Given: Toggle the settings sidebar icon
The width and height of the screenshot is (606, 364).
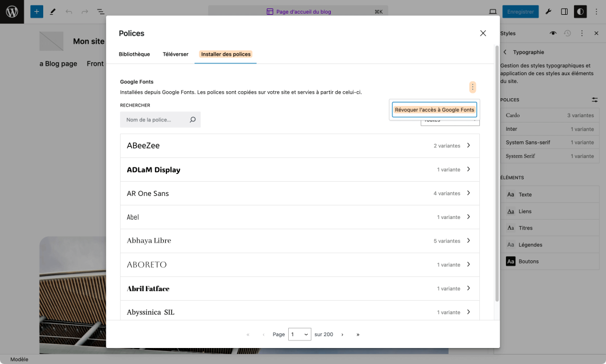Looking at the screenshot, I should (x=564, y=12).
